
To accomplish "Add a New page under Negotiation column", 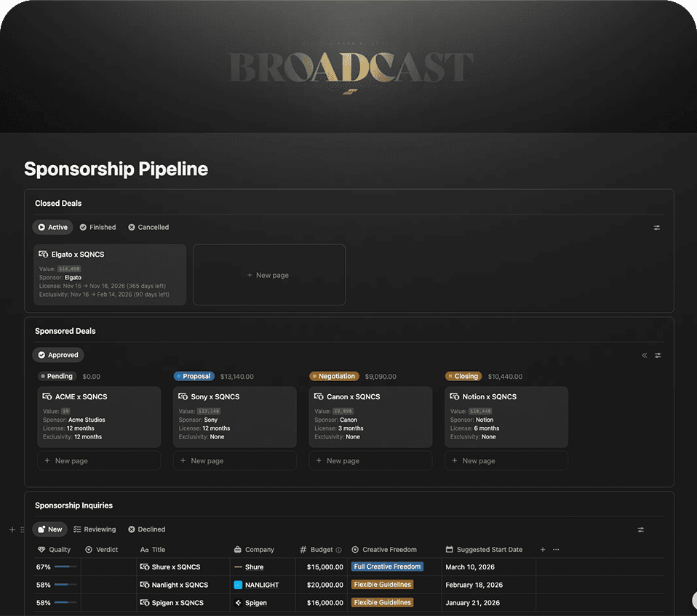I will point(370,461).
